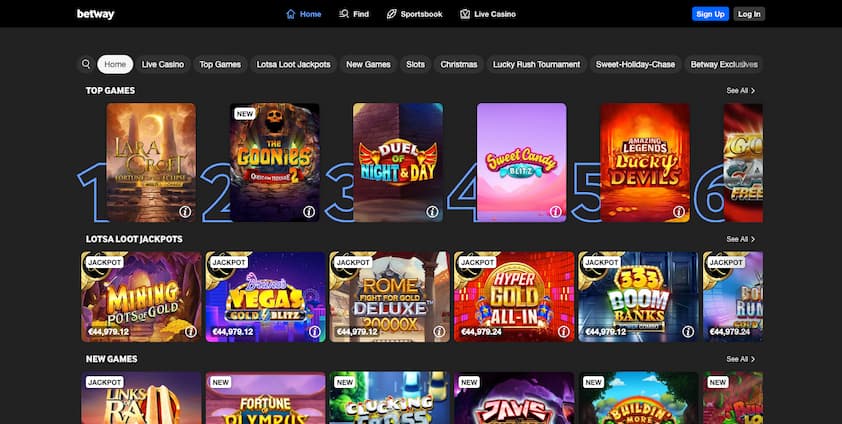The image size is (842, 424).
Task: Open info icon on Hyper Gold All-In
Action: click(563, 332)
